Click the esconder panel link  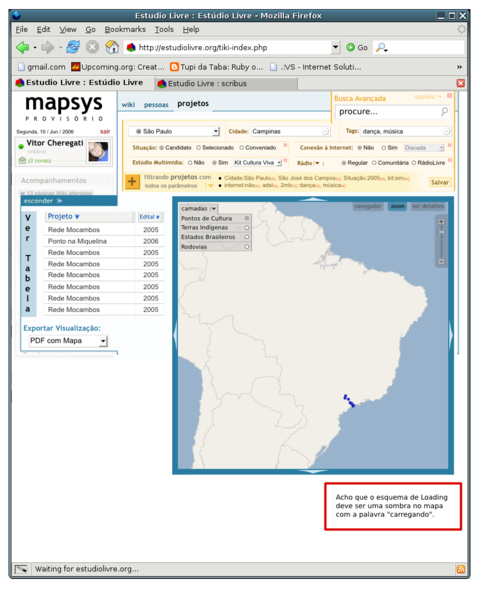click(x=43, y=201)
